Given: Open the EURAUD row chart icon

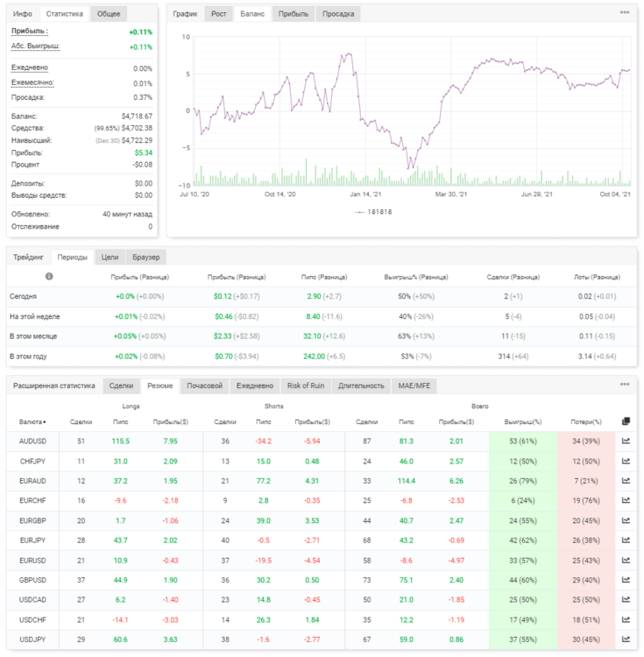Looking at the screenshot, I should 626,481.
